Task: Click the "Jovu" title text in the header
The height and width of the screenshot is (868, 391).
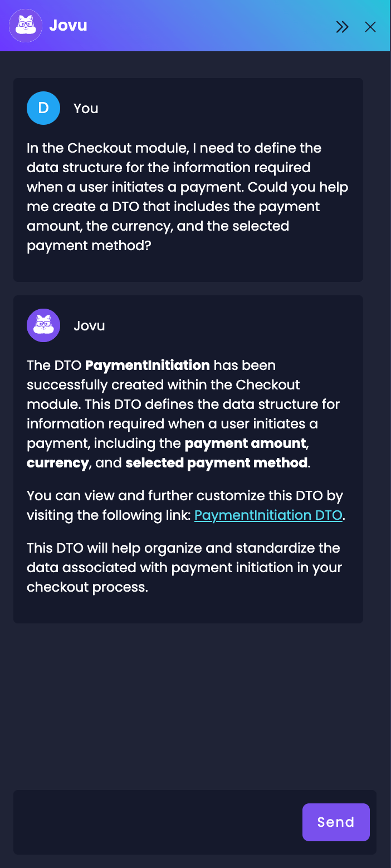Action: 69,25
